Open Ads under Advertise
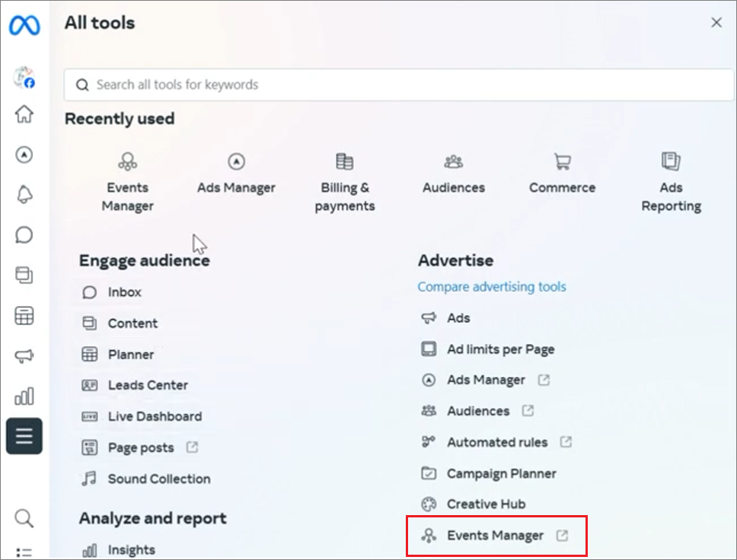This screenshot has height=560, width=737. pyautogui.click(x=445, y=318)
